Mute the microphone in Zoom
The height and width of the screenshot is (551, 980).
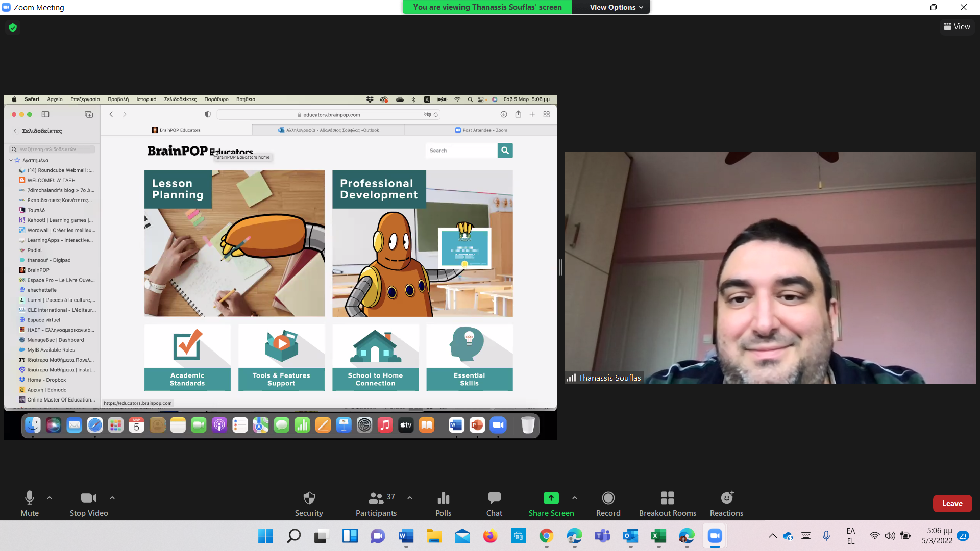pyautogui.click(x=30, y=503)
